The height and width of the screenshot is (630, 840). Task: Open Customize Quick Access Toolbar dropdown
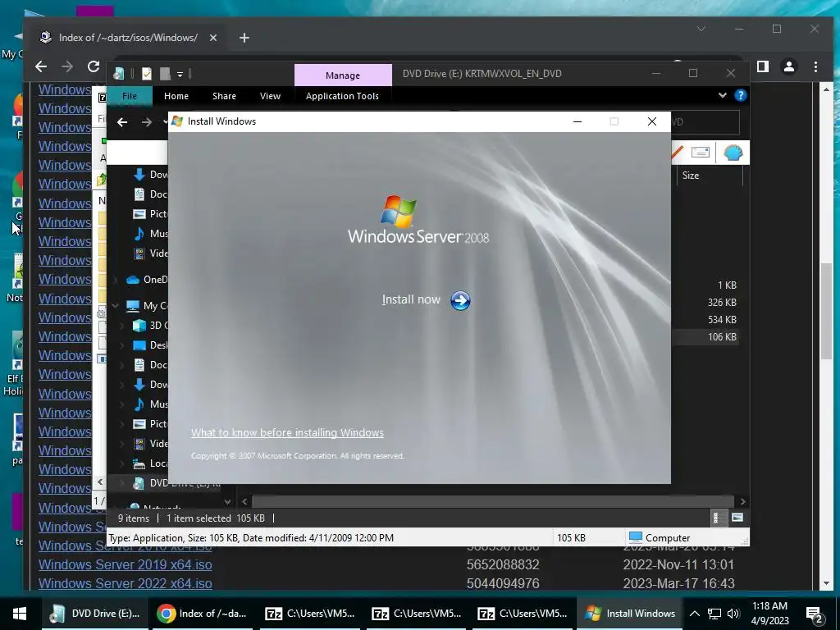(180, 74)
